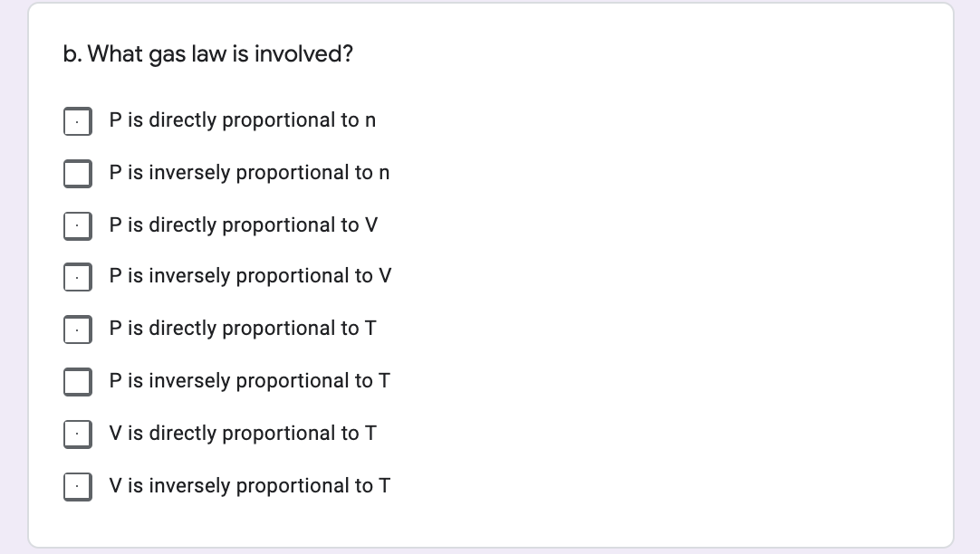
Task: Check the 'P is directly proportional to T' checkbox
Action: tap(78, 330)
